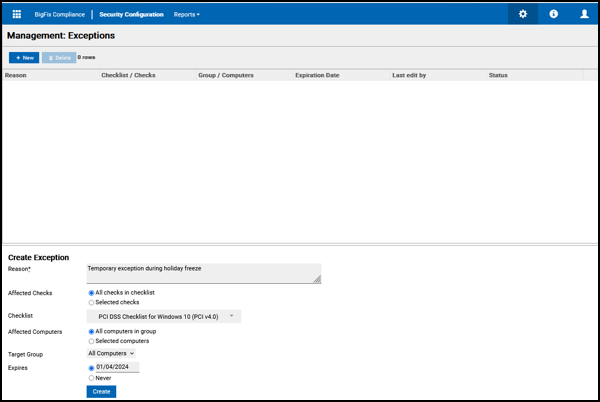Sort by Checklist / Checks column
The image size is (600, 402).
148,75
